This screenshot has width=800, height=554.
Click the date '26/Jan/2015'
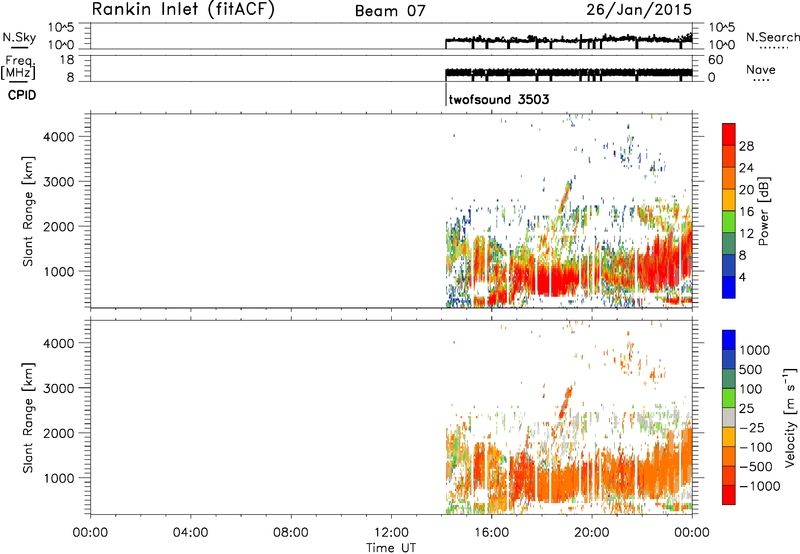tap(639, 9)
